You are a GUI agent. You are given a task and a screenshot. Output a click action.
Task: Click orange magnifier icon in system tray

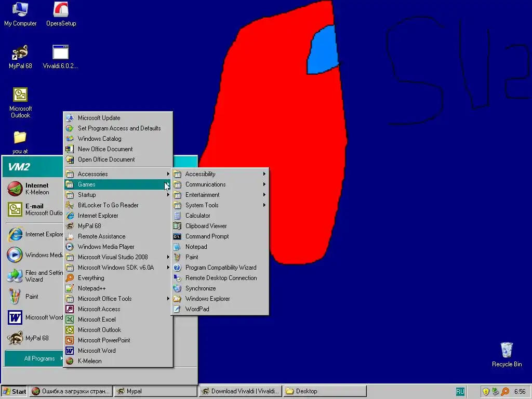click(x=505, y=392)
